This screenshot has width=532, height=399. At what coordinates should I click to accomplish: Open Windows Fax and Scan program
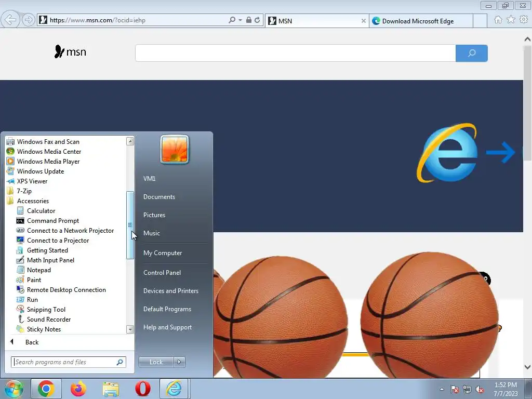(48, 142)
